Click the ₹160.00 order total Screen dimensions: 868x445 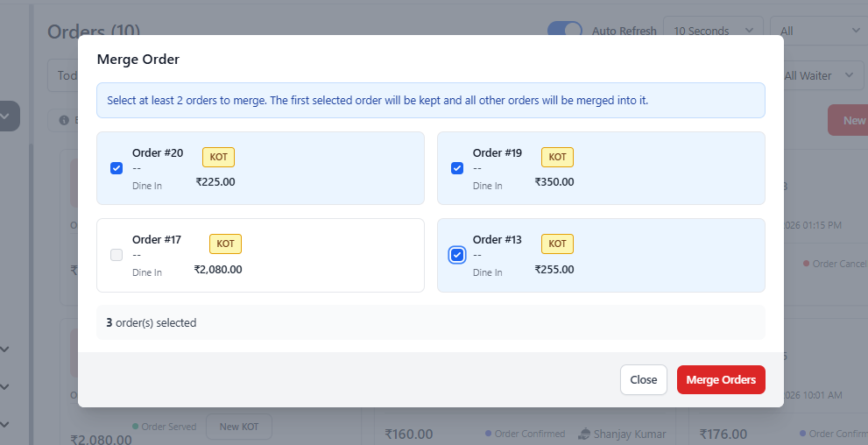point(409,434)
